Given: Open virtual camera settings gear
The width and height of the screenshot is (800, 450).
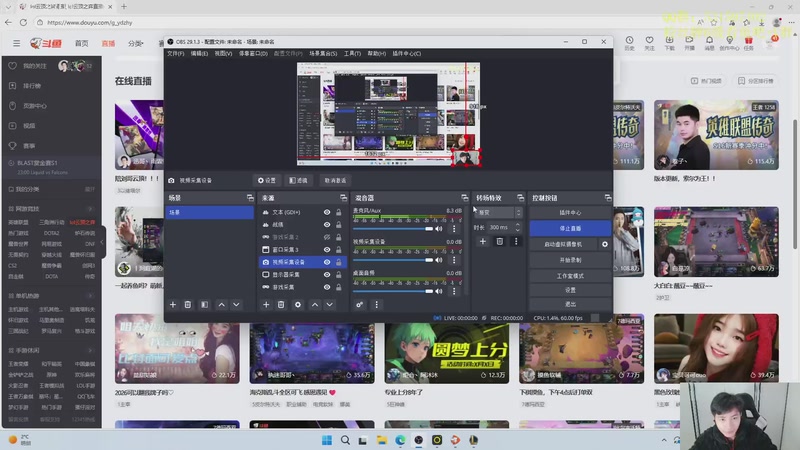Looking at the screenshot, I should pos(605,244).
